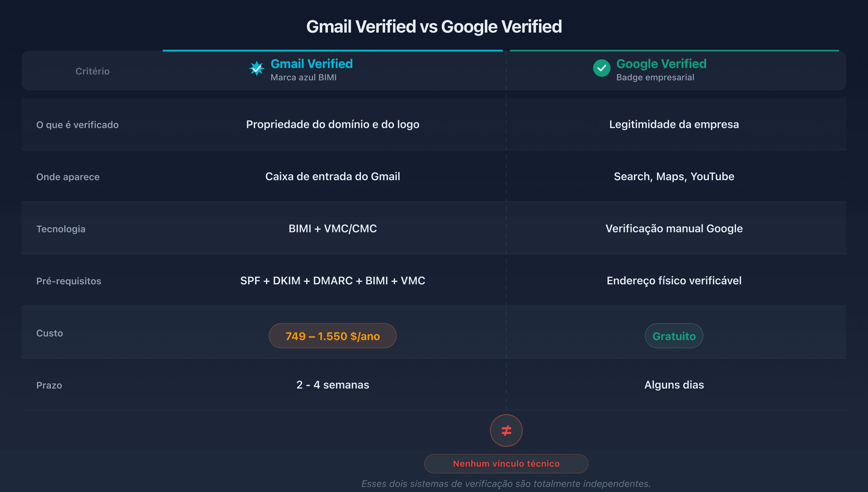Click the Gmail Verified column header

tap(312, 63)
